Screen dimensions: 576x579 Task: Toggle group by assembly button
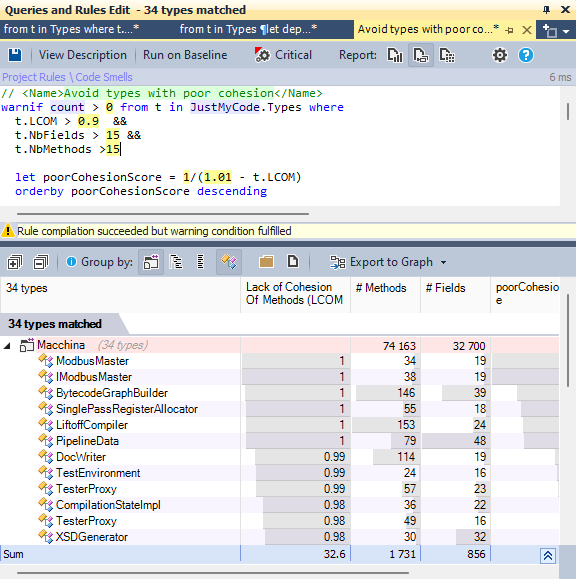151,262
